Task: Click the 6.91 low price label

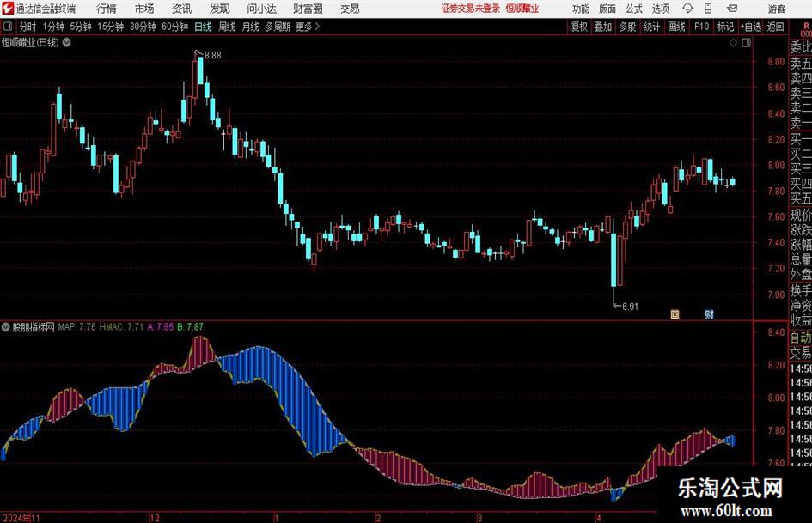Action: (630, 307)
